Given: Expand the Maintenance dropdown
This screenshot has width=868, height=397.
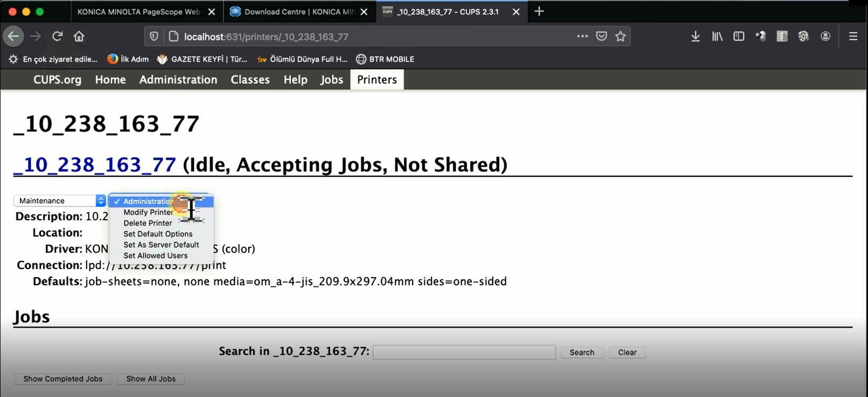Looking at the screenshot, I should [59, 201].
